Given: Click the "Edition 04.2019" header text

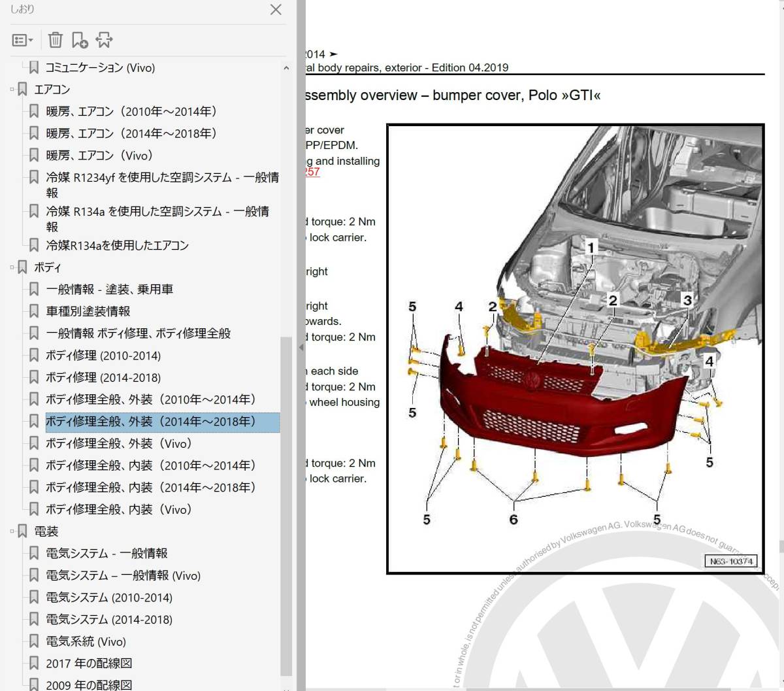Looking at the screenshot, I should pos(470,67).
